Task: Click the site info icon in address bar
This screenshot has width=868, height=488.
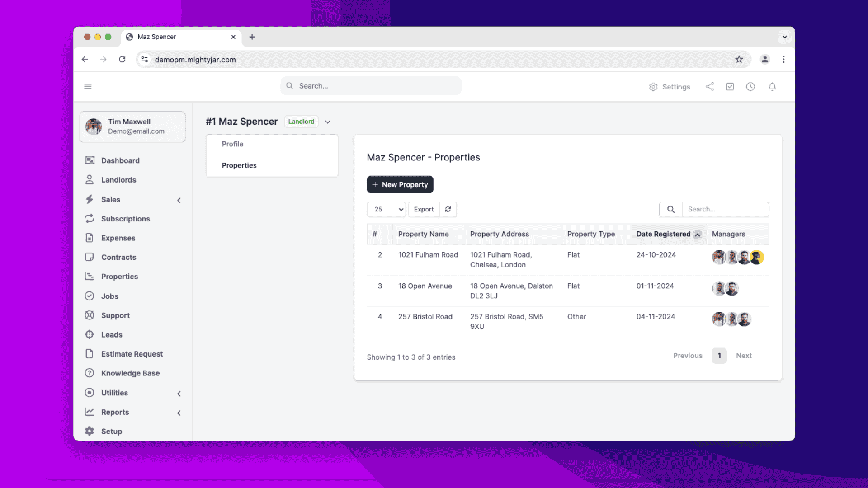Action: click(x=144, y=59)
